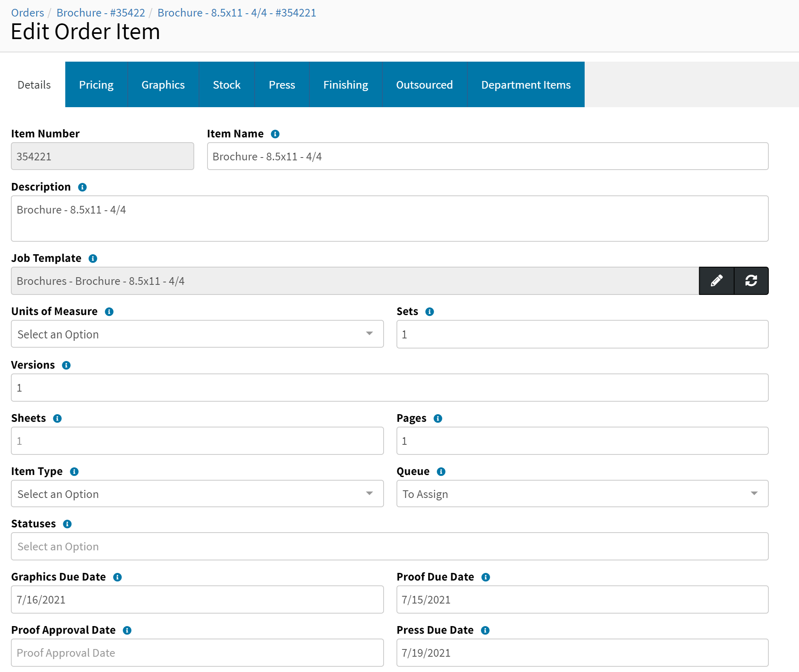Click the Orders breadcrumb link
Screen dimensions: 799x672
tap(27, 13)
